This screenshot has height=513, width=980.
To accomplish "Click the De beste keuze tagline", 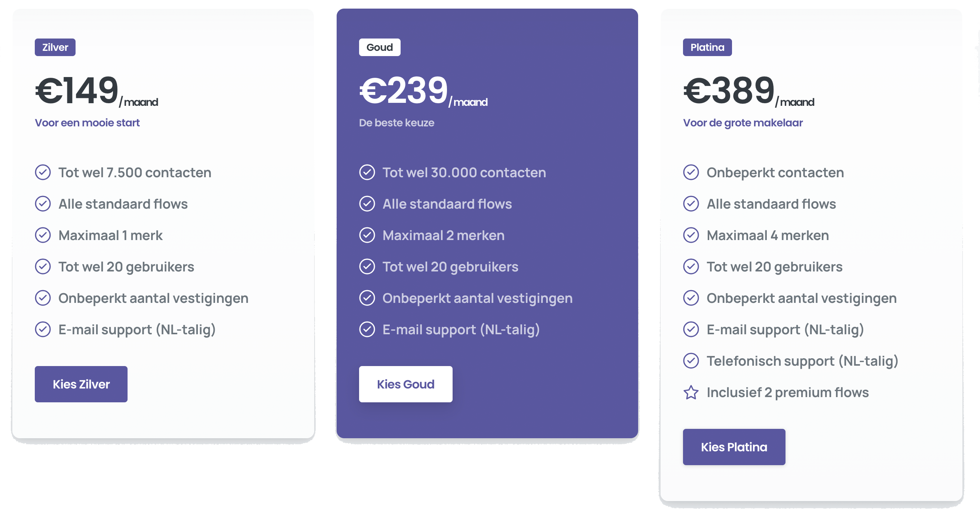I will pyautogui.click(x=397, y=123).
